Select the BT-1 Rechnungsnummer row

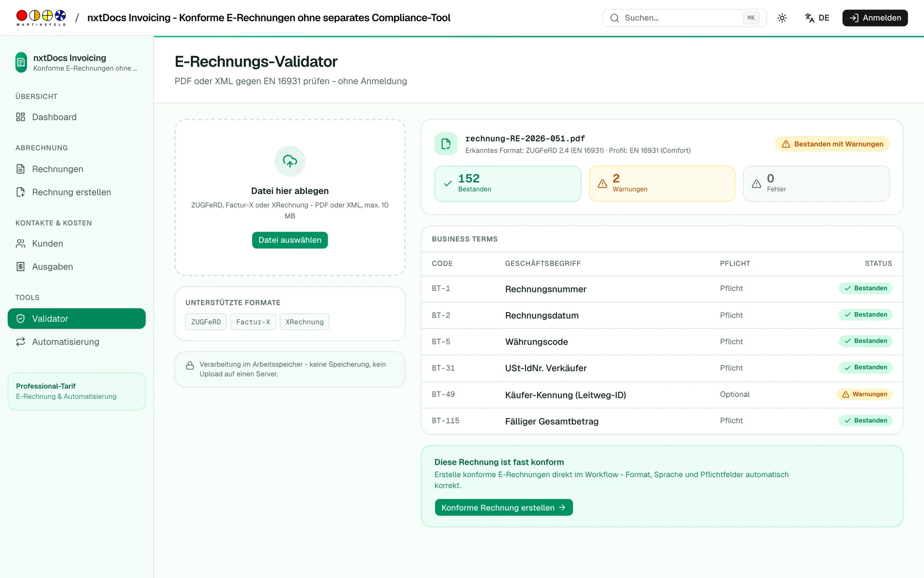(x=662, y=289)
